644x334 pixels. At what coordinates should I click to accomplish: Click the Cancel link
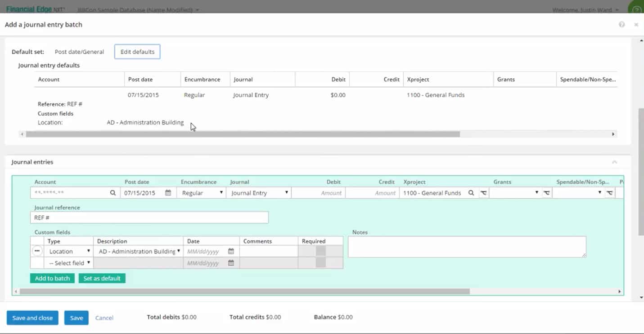coord(104,318)
